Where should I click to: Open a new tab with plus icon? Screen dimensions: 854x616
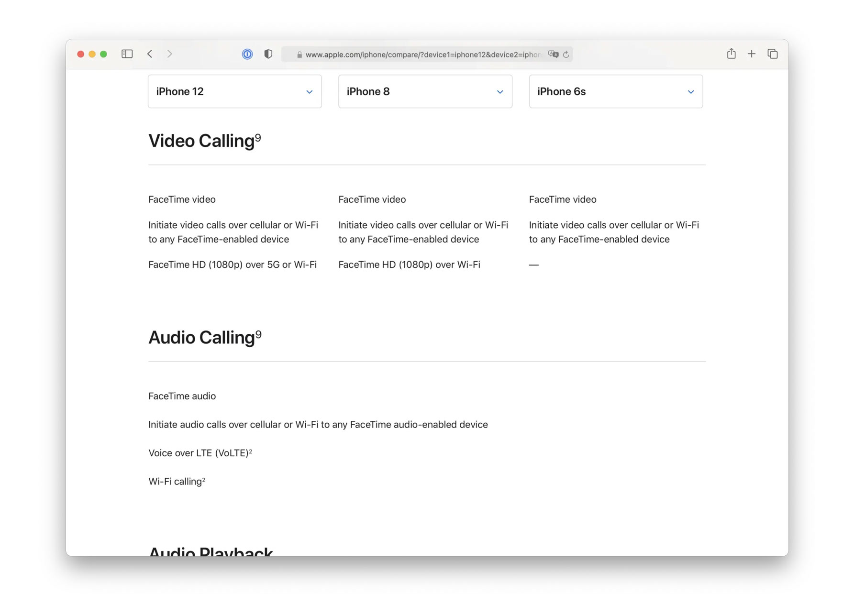point(752,54)
